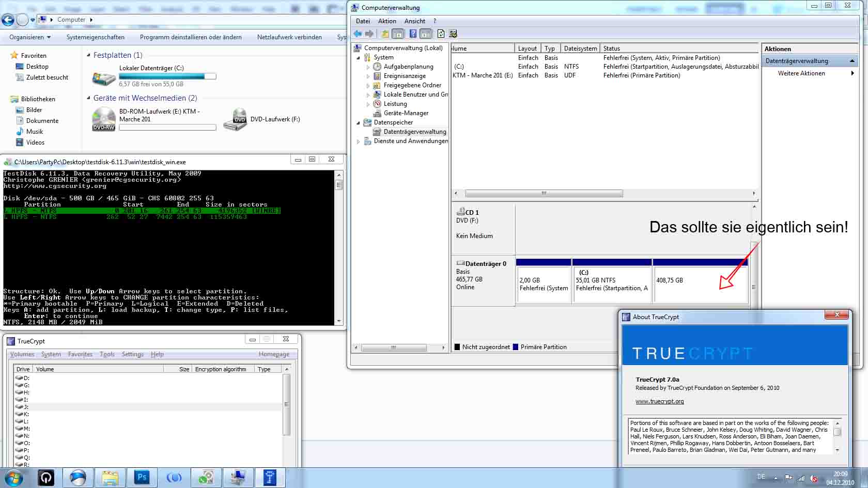The image size is (868, 488).
Task: Click Netzlaufwerk verbinden in Explorer
Action: 289,37
